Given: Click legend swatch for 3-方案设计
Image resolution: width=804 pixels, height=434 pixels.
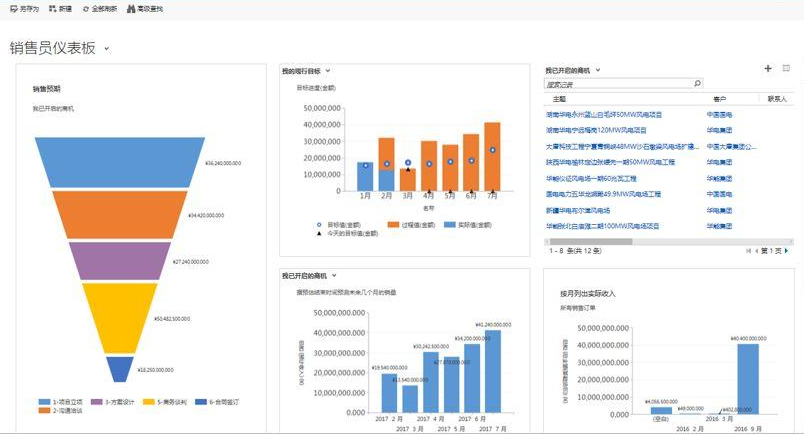Looking at the screenshot, I should click(96, 402).
